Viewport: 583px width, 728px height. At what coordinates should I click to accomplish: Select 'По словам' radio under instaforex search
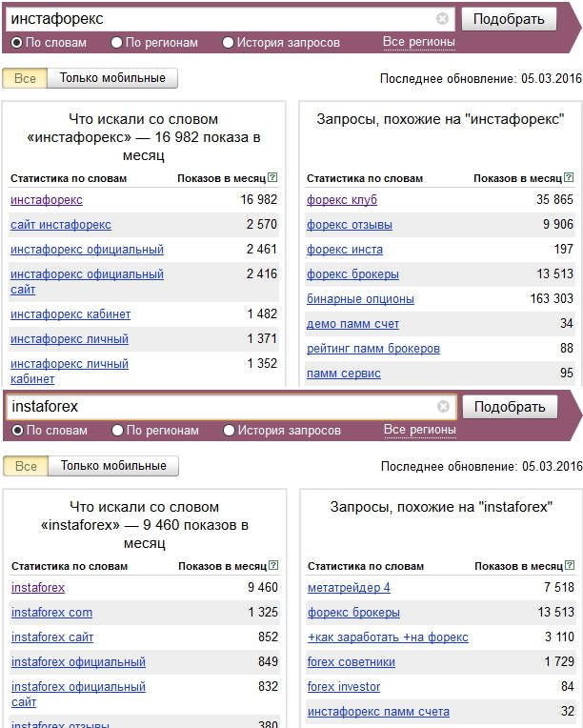point(18,431)
